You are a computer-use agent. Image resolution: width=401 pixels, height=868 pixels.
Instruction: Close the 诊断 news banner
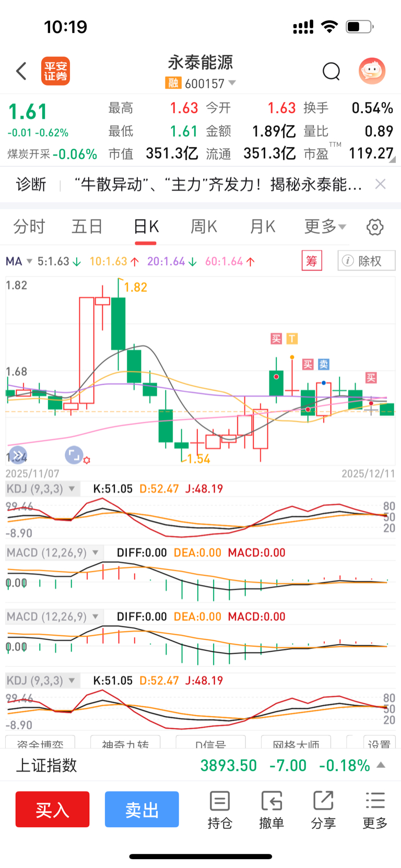tap(381, 184)
